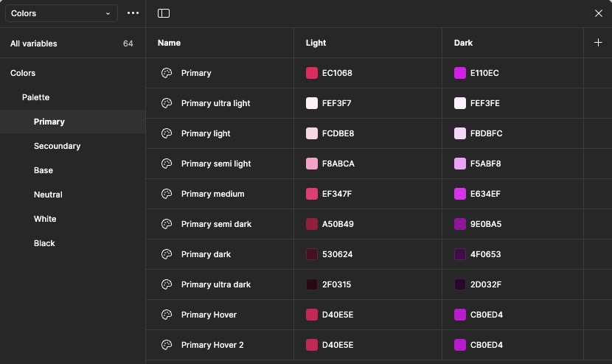Click the Dark mode column header
The image size is (612, 364).
[463, 43]
